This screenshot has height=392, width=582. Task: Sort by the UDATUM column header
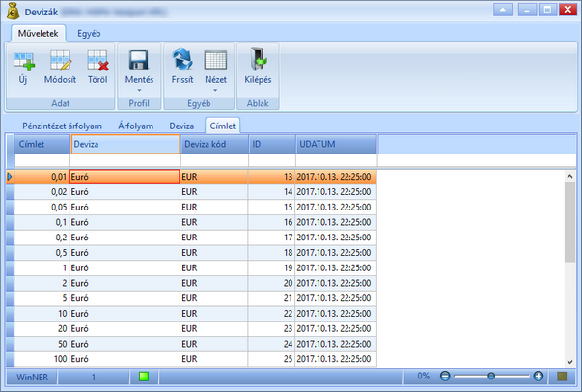(x=336, y=145)
